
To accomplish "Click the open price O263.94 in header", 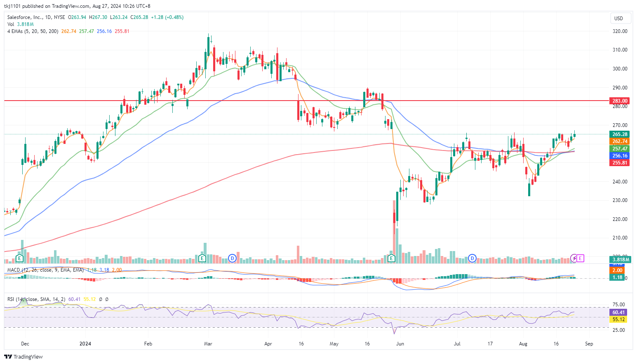I will coord(77,17).
